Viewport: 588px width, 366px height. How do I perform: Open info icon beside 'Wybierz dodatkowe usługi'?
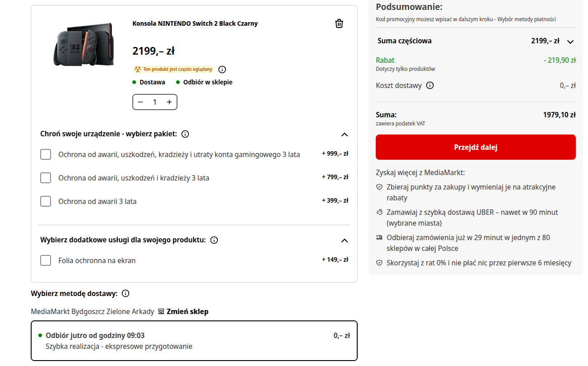(x=214, y=240)
